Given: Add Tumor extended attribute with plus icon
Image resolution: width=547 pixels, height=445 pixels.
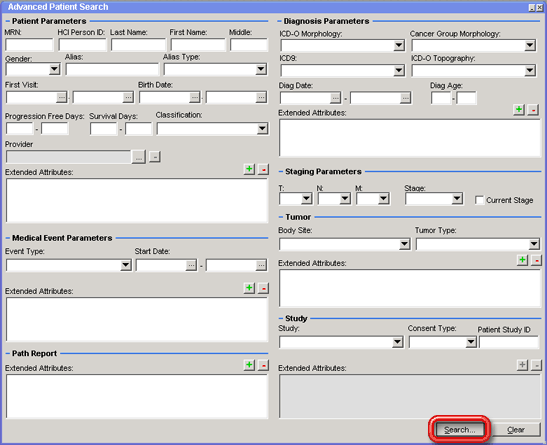Looking at the screenshot, I should (522, 260).
